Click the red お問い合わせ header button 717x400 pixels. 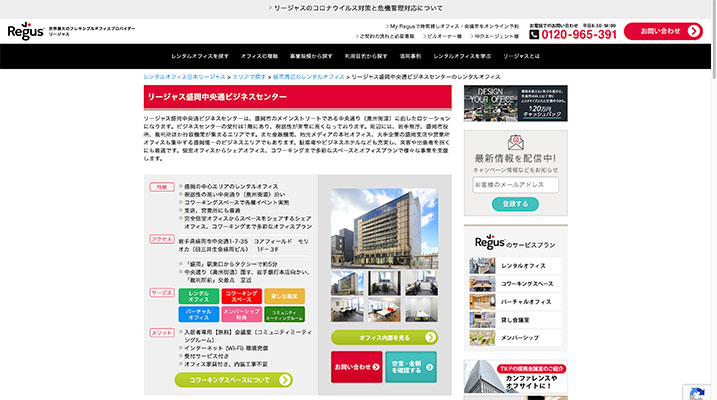click(x=663, y=31)
